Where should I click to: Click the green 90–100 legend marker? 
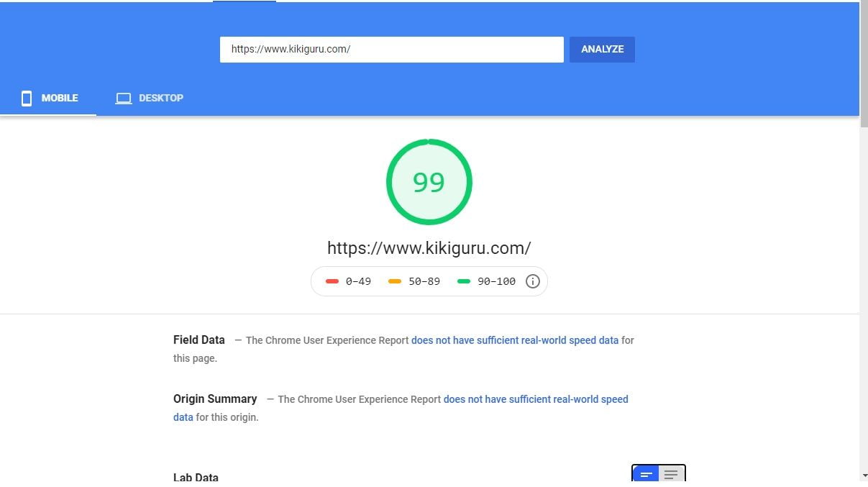[464, 281]
